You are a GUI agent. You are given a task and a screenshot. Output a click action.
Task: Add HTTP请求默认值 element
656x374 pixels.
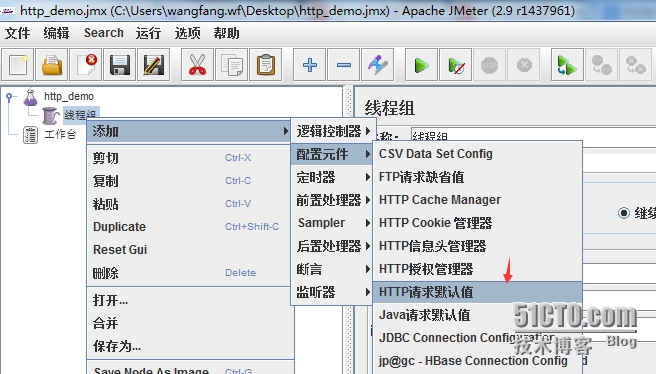477,292
